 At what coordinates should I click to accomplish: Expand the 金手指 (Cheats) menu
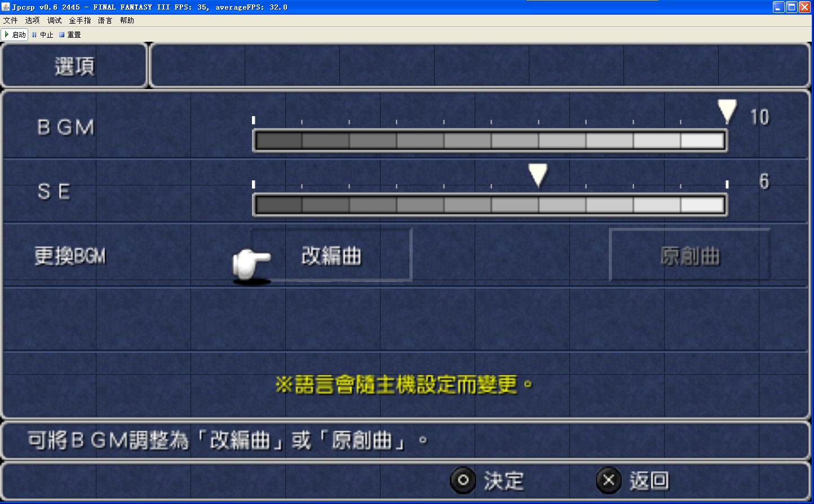(80, 20)
